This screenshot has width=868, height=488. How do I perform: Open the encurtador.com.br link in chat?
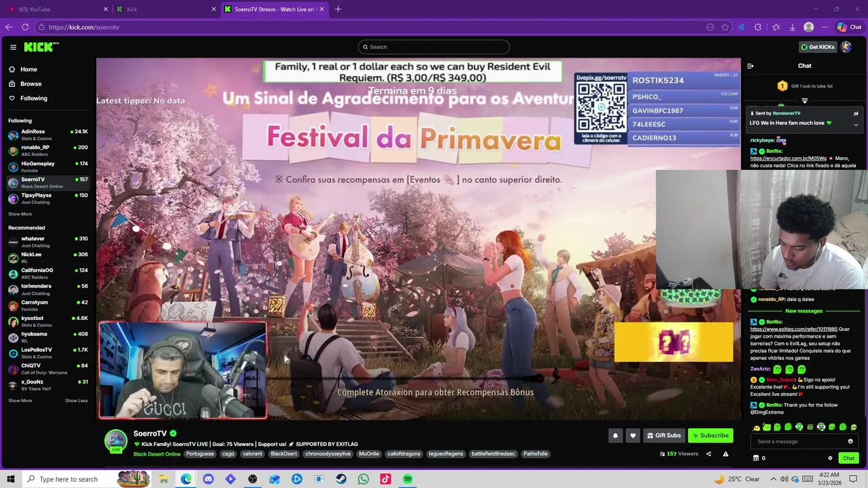(788, 158)
